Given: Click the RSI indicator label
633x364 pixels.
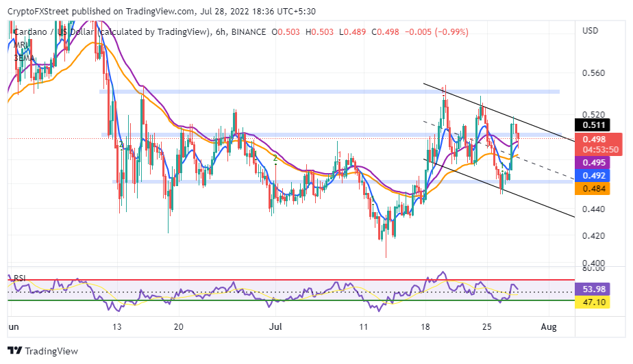Looking at the screenshot, I should pyautogui.click(x=19, y=278).
